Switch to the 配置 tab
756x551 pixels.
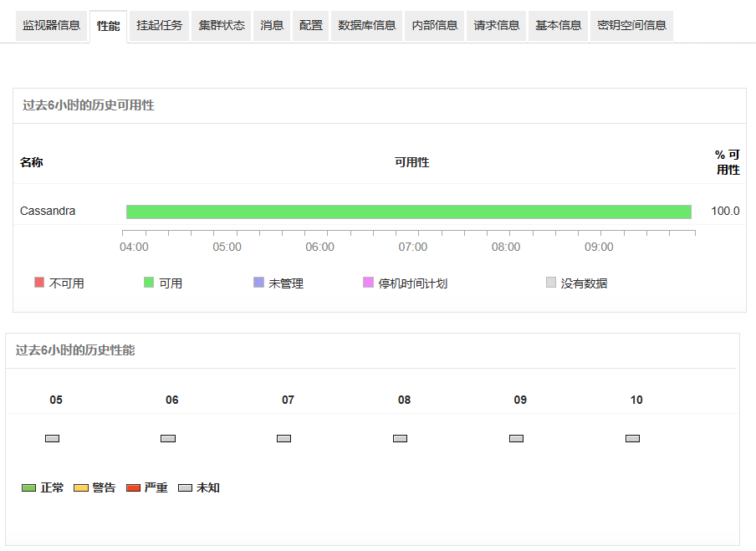pyautogui.click(x=310, y=26)
